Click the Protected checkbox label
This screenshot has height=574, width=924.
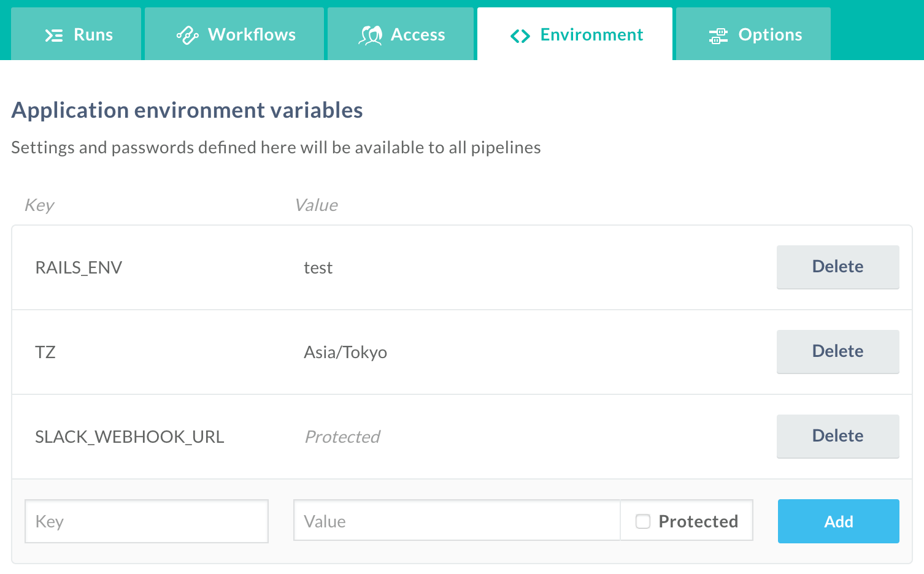(698, 521)
